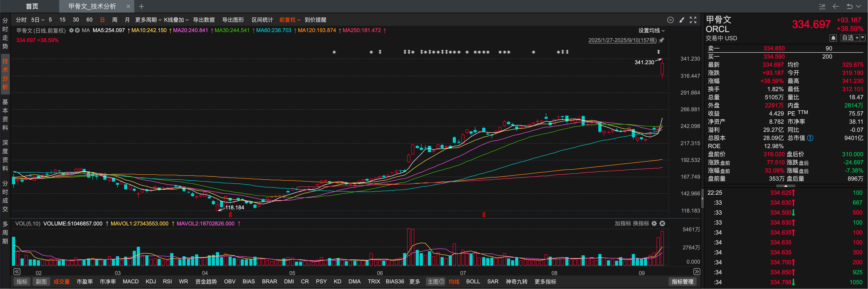Screen dimensions: 868x289
Task: Toggle 副图 sub-chart indicator mode
Action: [41, 281]
